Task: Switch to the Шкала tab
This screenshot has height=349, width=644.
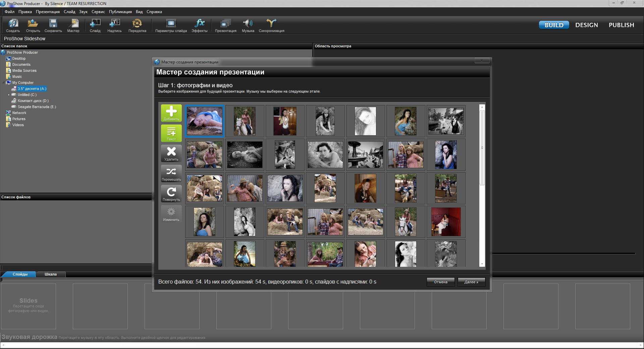Action: point(51,274)
